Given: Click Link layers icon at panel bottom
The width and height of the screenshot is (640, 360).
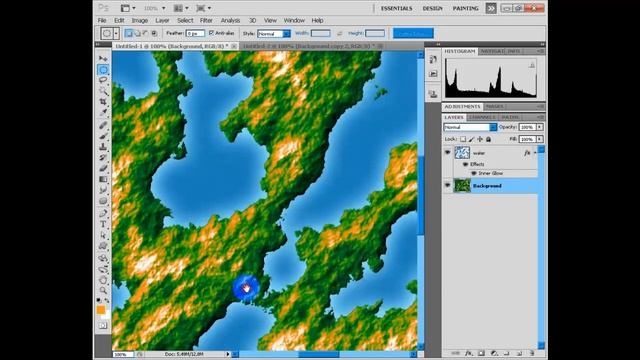Looking at the screenshot, I should point(456,353).
